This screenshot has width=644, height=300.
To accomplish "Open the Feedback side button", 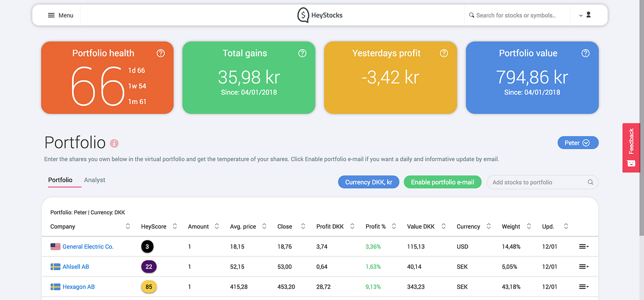I will [x=631, y=148].
